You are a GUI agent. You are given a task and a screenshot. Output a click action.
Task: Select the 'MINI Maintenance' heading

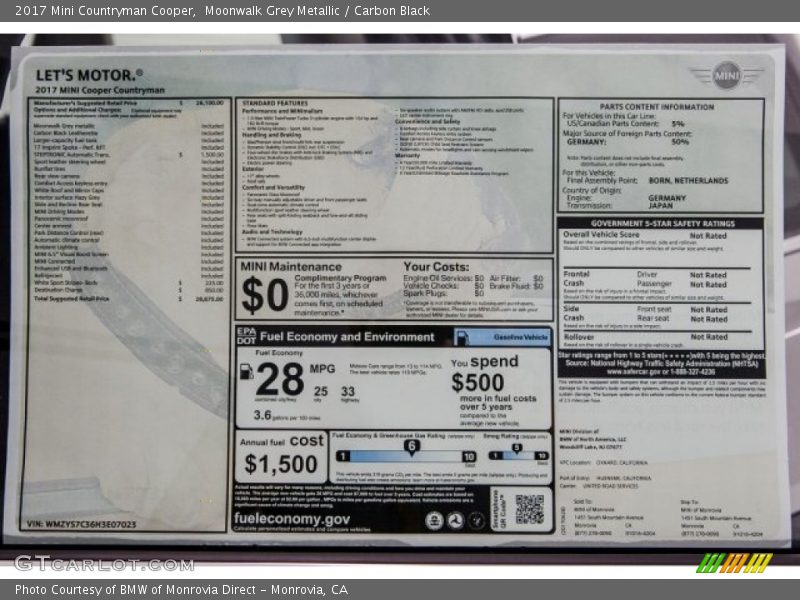[x=291, y=267]
